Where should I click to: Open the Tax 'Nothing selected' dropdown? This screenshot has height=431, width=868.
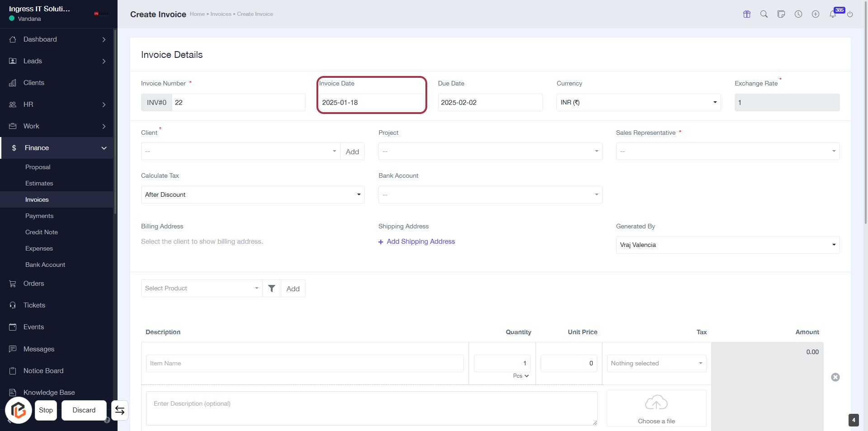click(656, 364)
